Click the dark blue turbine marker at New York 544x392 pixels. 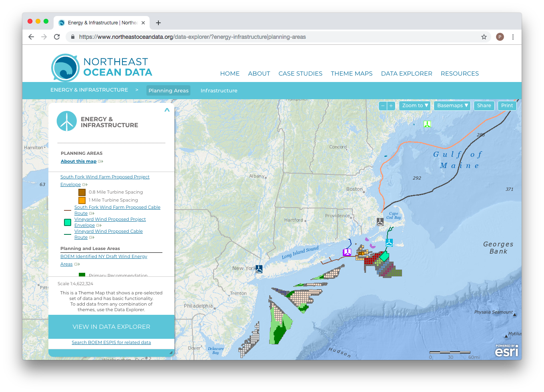pos(259,269)
